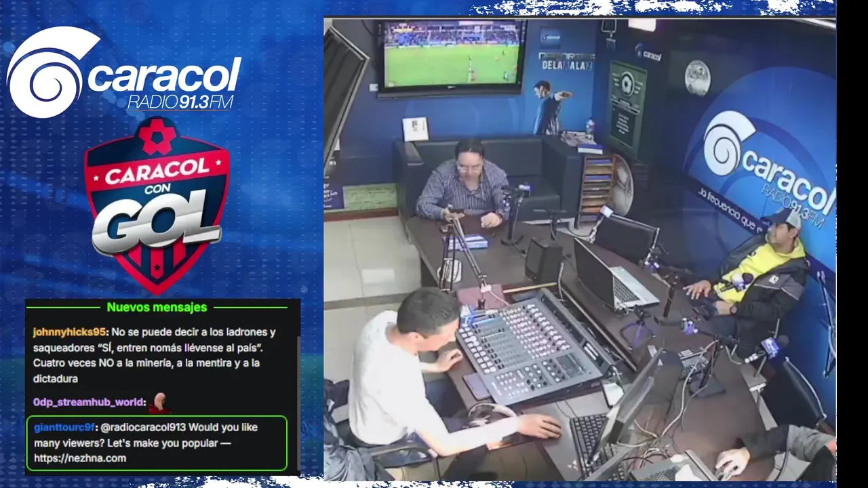
Task: Click the studio webcam video feed
Action: point(579,249)
